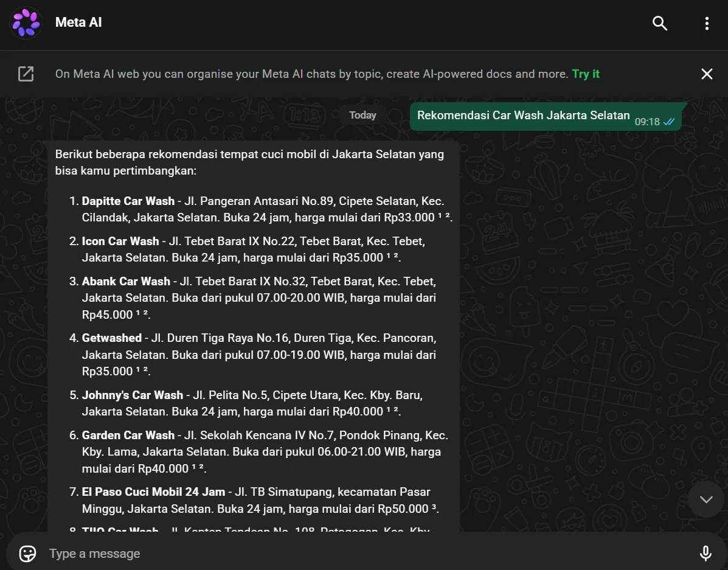Click the Rp33.000 price text
The image size is (728, 570).
click(x=409, y=217)
